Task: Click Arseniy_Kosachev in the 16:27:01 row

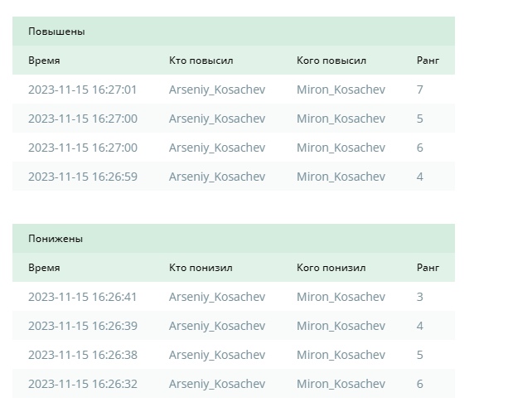Action: [x=217, y=90]
